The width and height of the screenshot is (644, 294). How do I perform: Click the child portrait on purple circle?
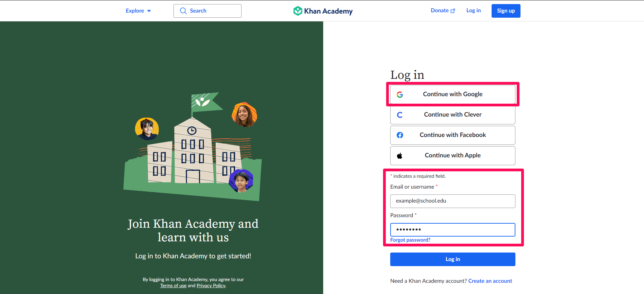click(x=241, y=181)
